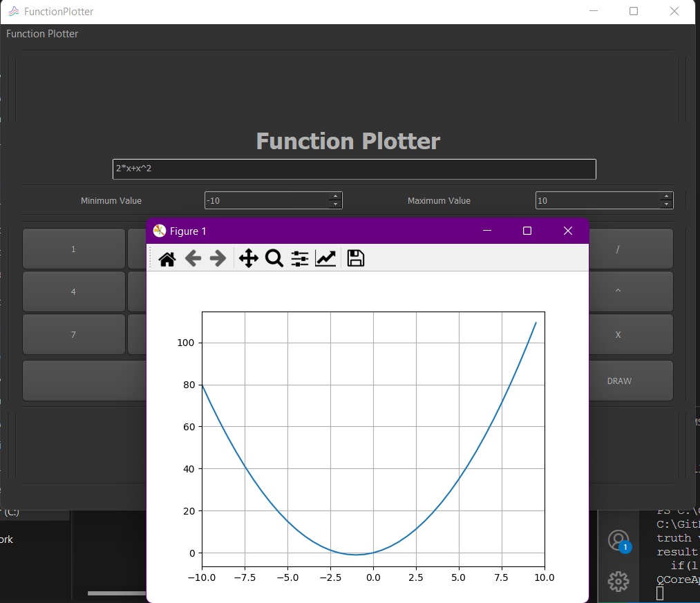Viewport: 700px width, 603px height.
Task: Click the X variable keypad button
Action: point(631,335)
